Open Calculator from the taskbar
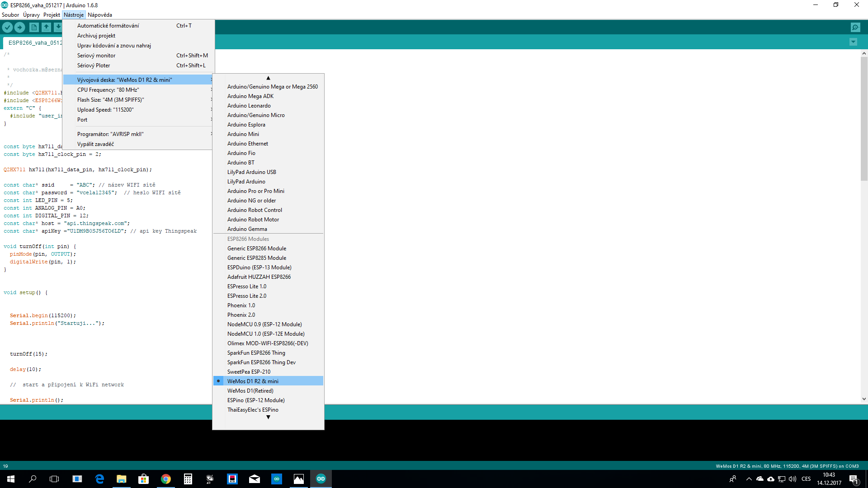The width and height of the screenshot is (868, 488). [188, 479]
